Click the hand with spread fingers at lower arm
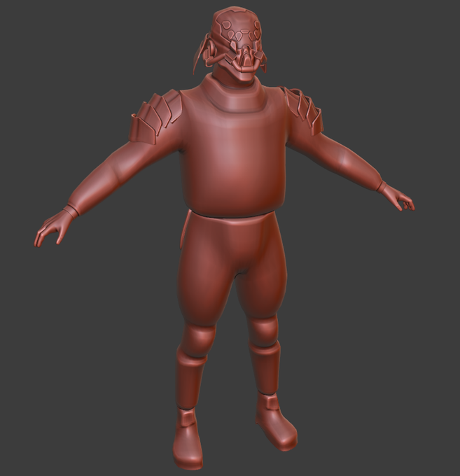 [x=55, y=226]
